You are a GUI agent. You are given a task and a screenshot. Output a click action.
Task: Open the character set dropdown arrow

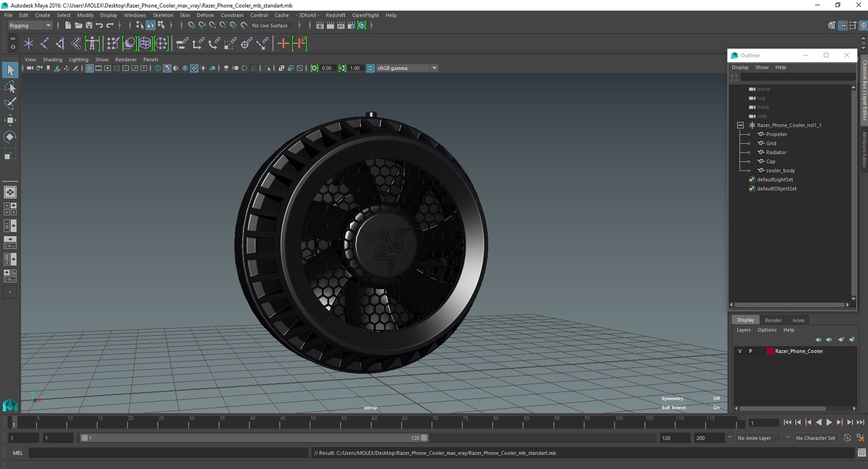pos(788,437)
